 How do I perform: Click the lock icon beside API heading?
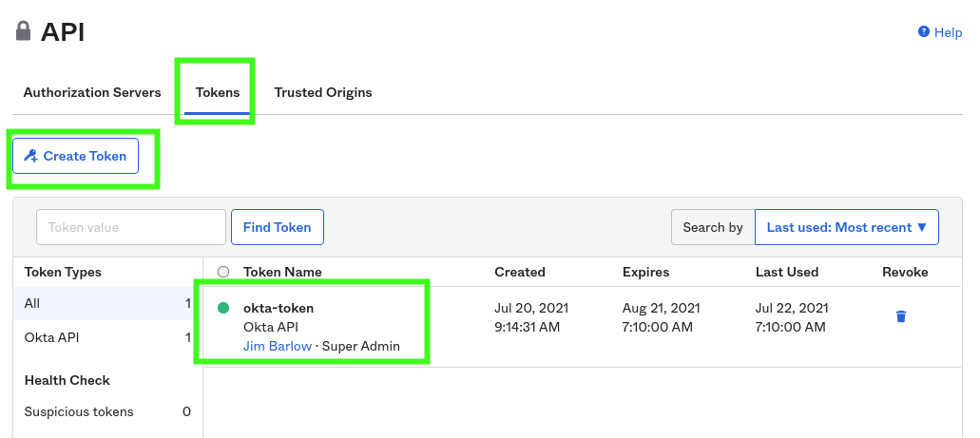click(x=23, y=30)
